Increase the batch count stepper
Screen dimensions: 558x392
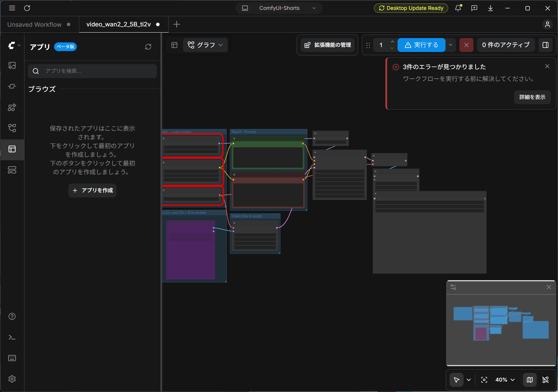tap(392, 42)
